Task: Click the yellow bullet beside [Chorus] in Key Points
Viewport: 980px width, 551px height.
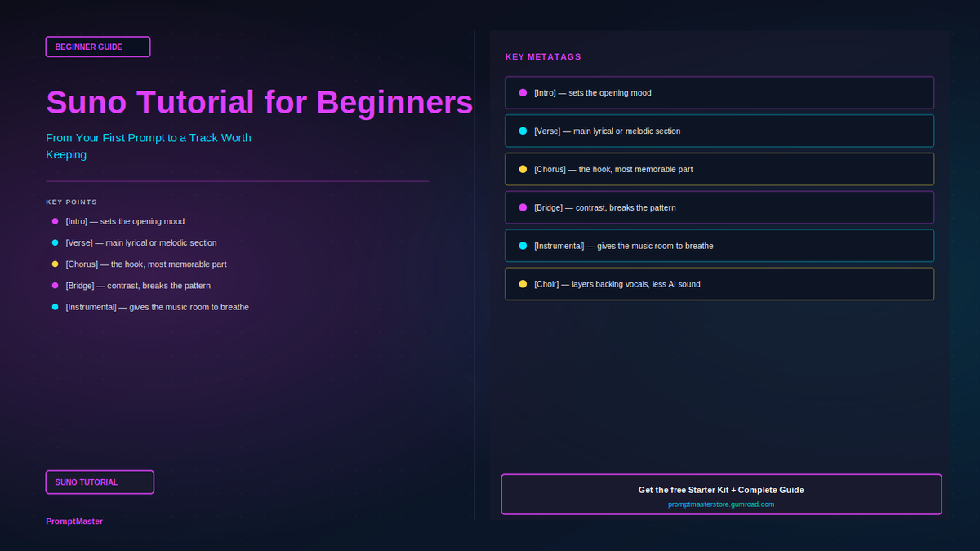Action: 56,264
